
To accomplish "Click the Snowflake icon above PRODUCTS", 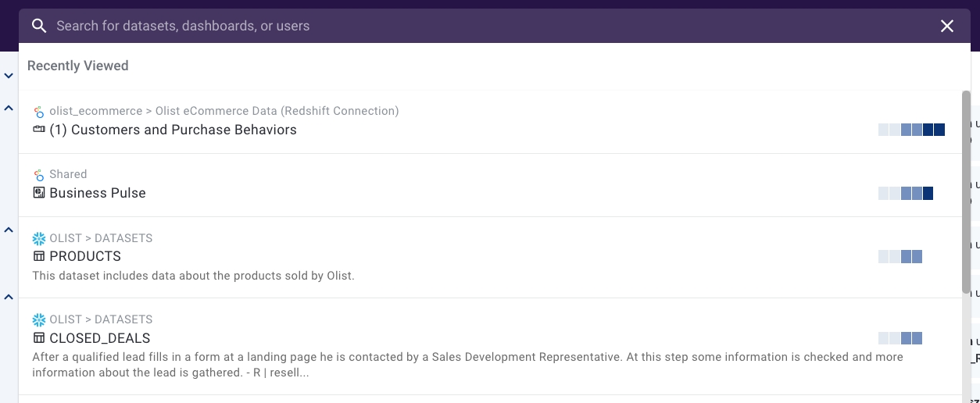I will point(39,238).
